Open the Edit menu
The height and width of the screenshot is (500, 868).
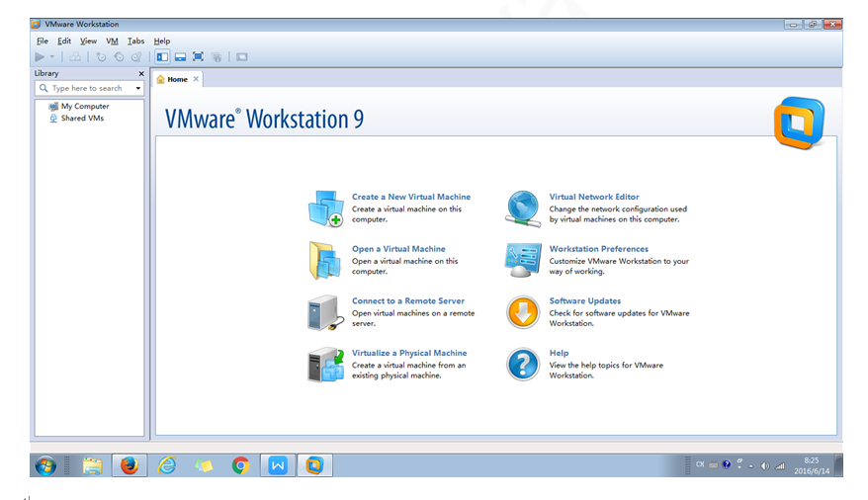64,41
